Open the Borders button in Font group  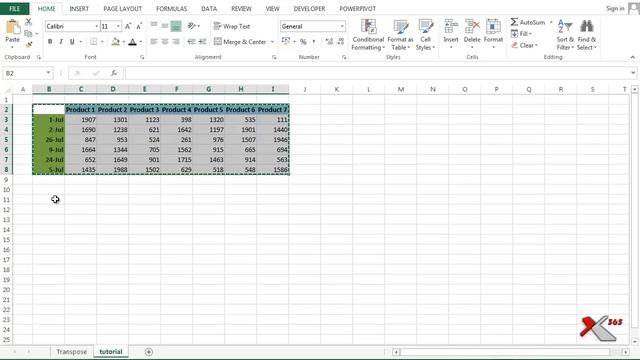coord(93,42)
